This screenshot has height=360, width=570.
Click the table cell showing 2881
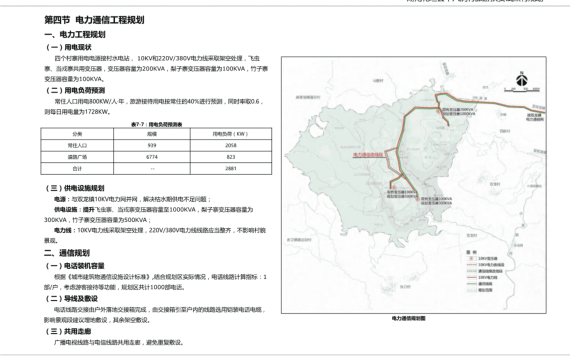click(231, 169)
